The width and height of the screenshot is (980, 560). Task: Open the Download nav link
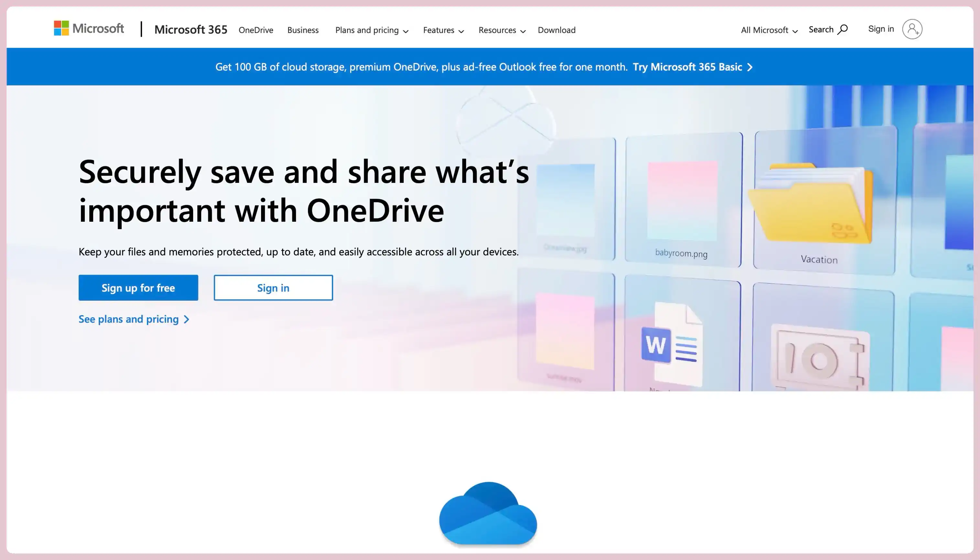click(556, 30)
